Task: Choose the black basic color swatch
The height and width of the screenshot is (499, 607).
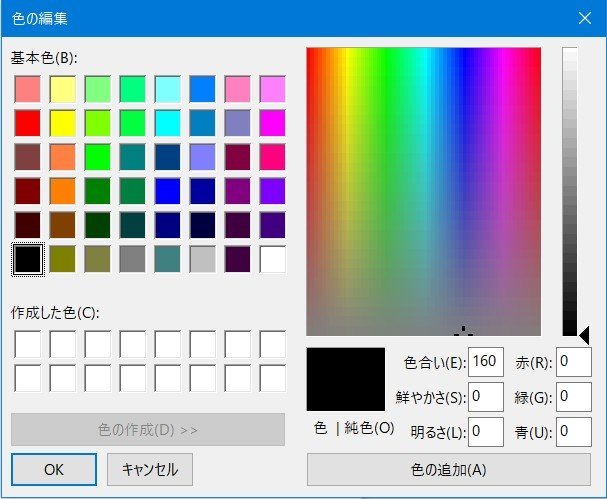Action: [x=27, y=259]
